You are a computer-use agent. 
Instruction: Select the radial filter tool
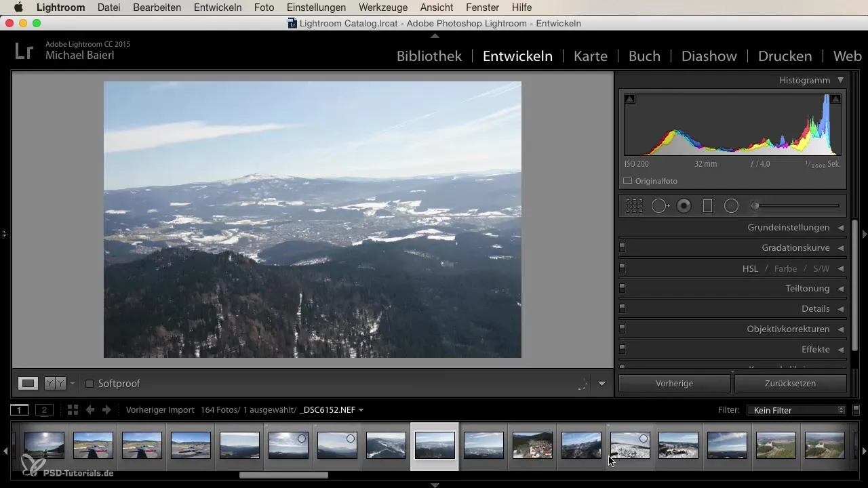[731, 206]
